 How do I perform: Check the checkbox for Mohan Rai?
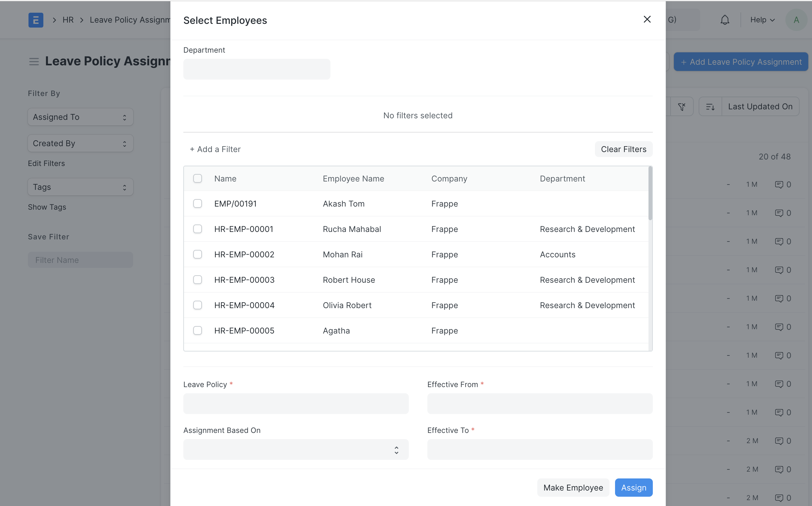coord(197,254)
